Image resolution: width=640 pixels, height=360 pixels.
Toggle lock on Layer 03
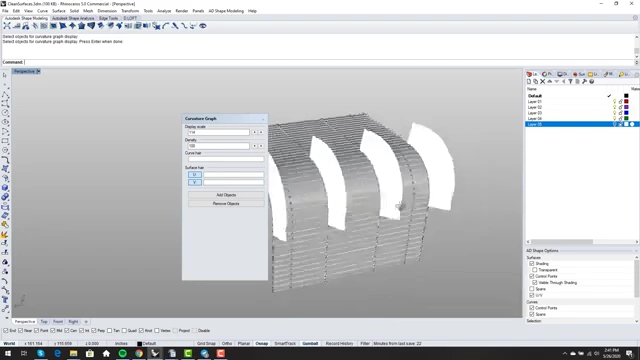[x=620, y=113]
